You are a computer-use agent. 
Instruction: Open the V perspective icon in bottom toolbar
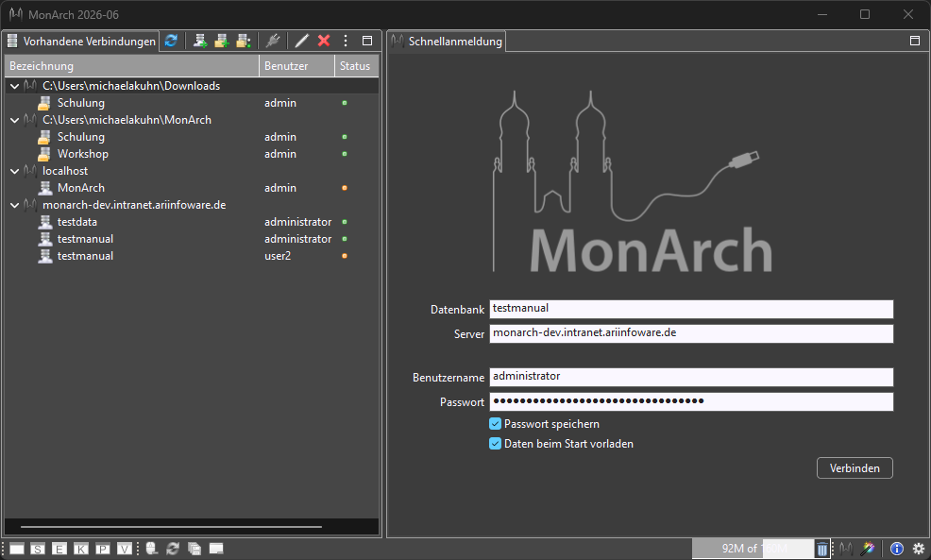pos(124,549)
